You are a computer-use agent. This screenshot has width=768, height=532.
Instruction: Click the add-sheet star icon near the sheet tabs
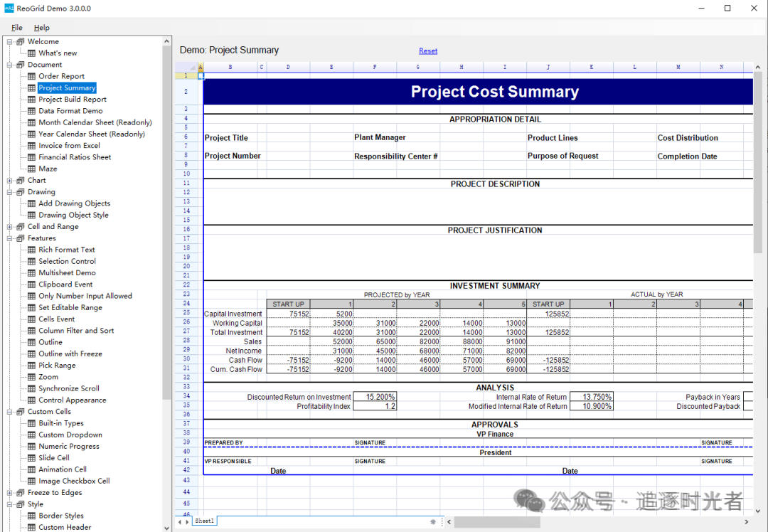(x=432, y=521)
